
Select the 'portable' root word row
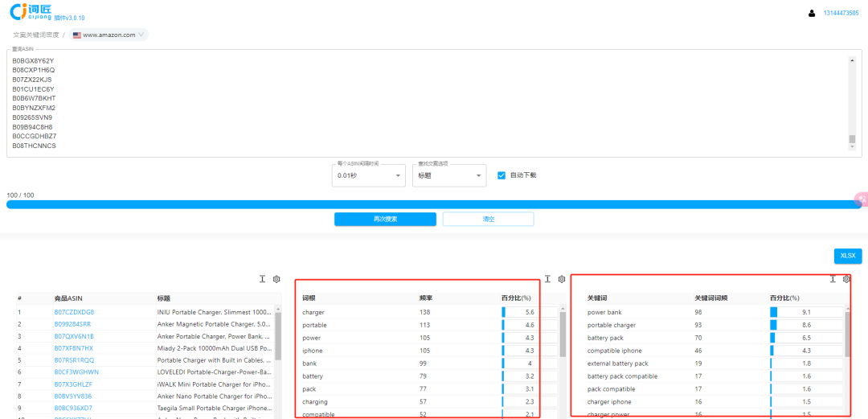429,325
